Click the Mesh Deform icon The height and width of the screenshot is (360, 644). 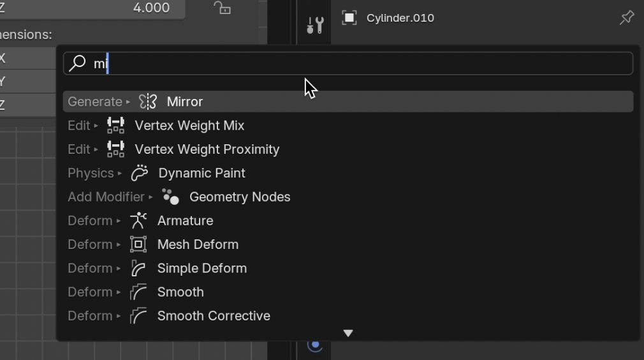[138, 244]
